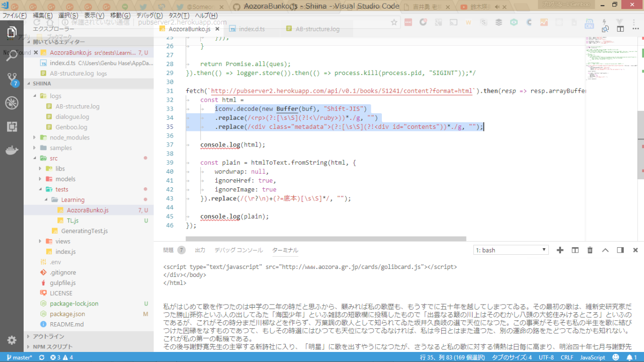Split the terminal pane

pos(575,250)
